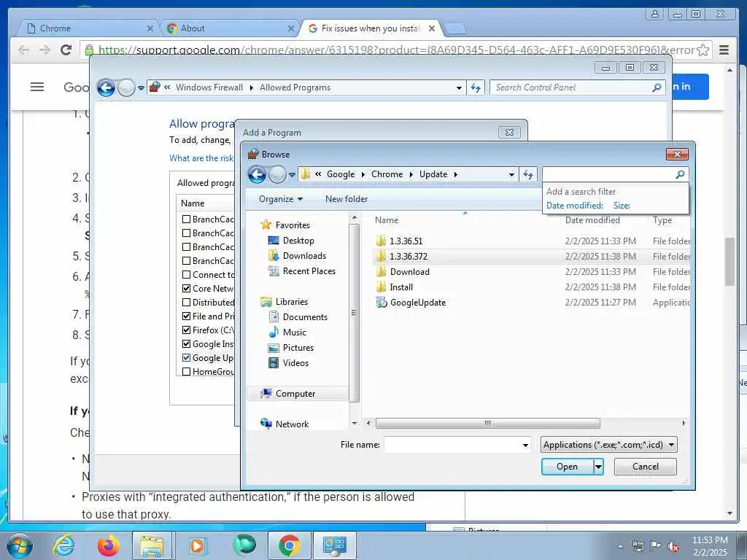
Task: Switch to the Chrome tab
Action: click(89, 28)
